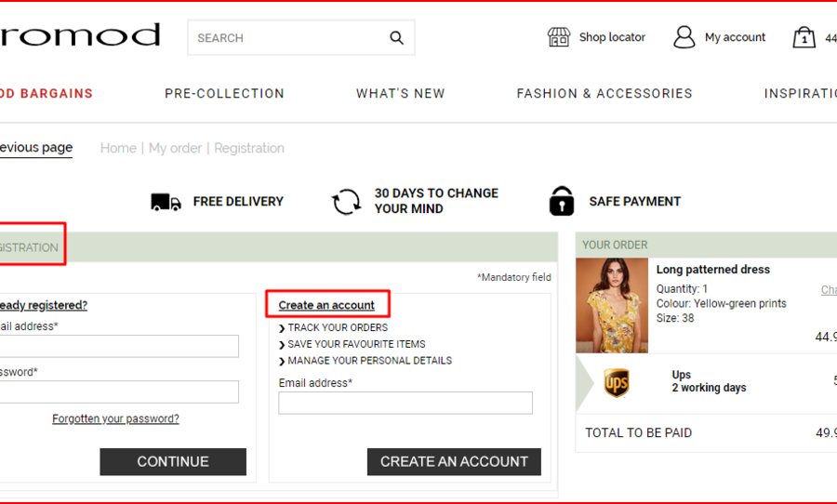Go to Home breadcrumb link
837x504 pixels.
coord(118,149)
